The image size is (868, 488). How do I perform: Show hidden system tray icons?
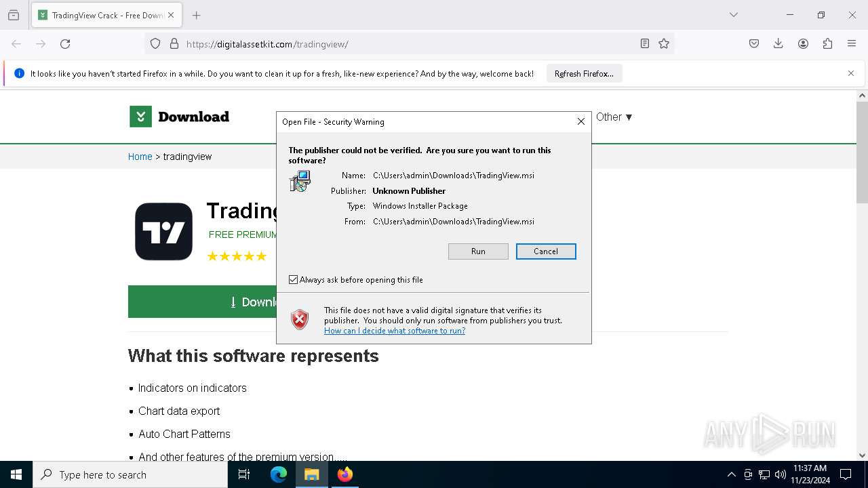click(731, 474)
